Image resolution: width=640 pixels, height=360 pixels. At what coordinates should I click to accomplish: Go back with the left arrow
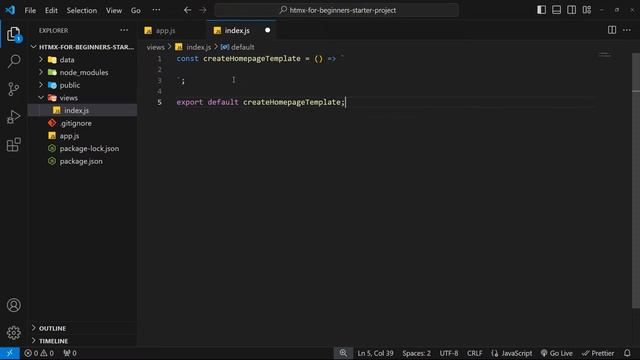(187, 10)
